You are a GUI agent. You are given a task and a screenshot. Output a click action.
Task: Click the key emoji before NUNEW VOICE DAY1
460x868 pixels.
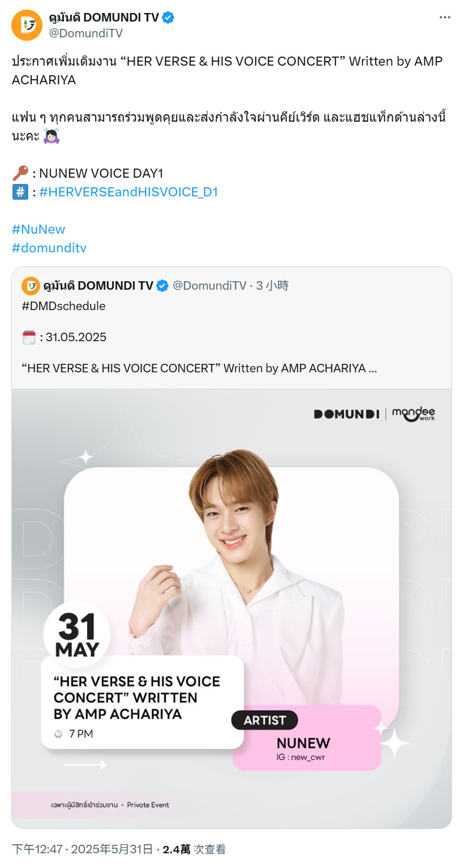coord(20,173)
